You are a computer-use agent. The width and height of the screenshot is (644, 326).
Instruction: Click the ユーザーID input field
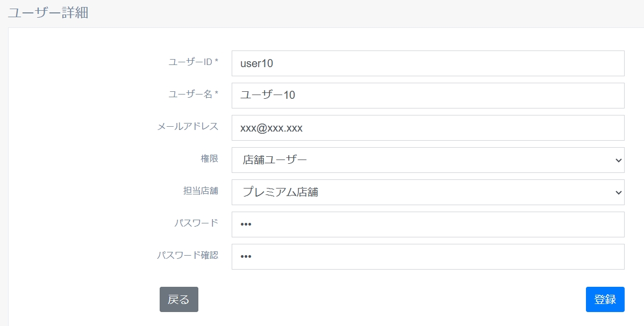click(x=427, y=63)
